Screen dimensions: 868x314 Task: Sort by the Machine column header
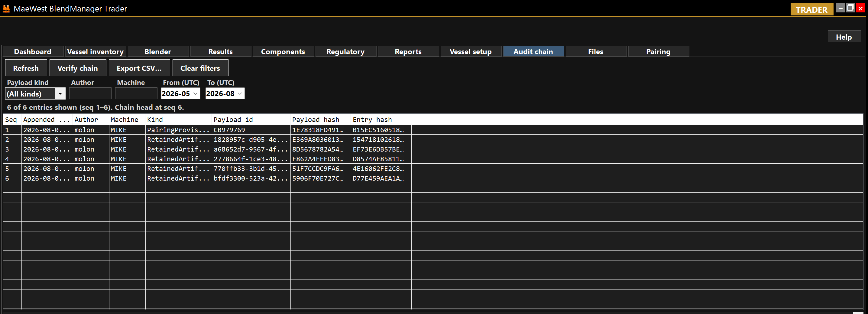(x=127, y=119)
